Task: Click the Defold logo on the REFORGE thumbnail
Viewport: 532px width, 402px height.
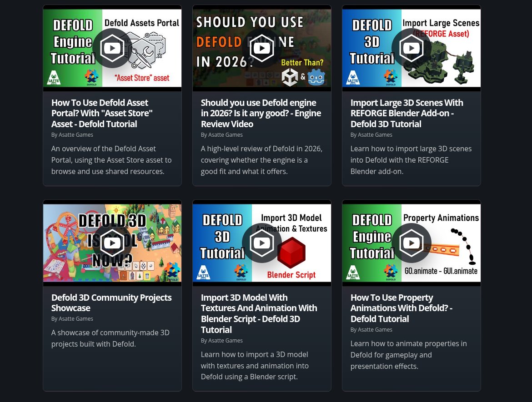Action: pos(391,77)
